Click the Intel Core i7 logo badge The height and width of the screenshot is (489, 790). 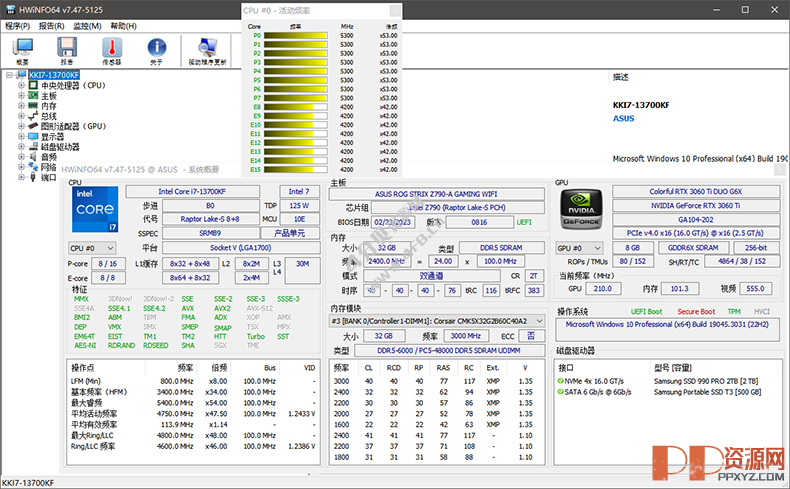coord(95,209)
